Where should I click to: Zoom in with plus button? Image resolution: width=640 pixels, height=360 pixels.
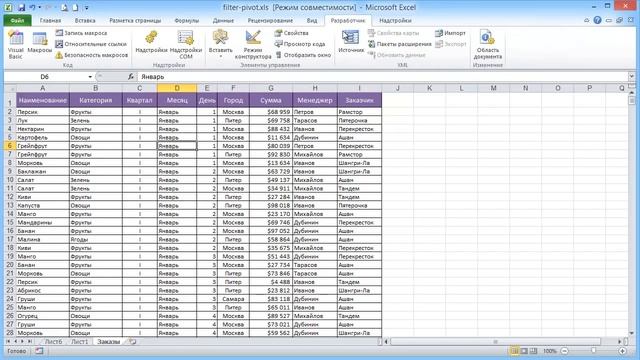[622, 351]
